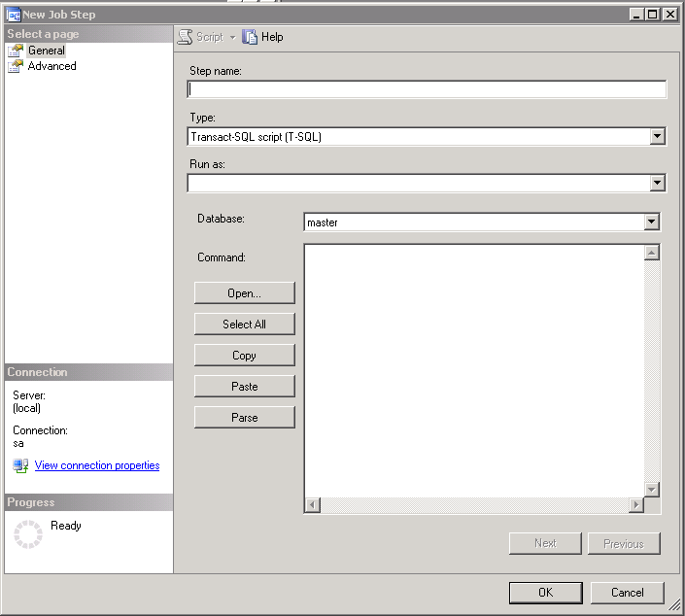
Task: Click the Server: label
Action: [29, 395]
